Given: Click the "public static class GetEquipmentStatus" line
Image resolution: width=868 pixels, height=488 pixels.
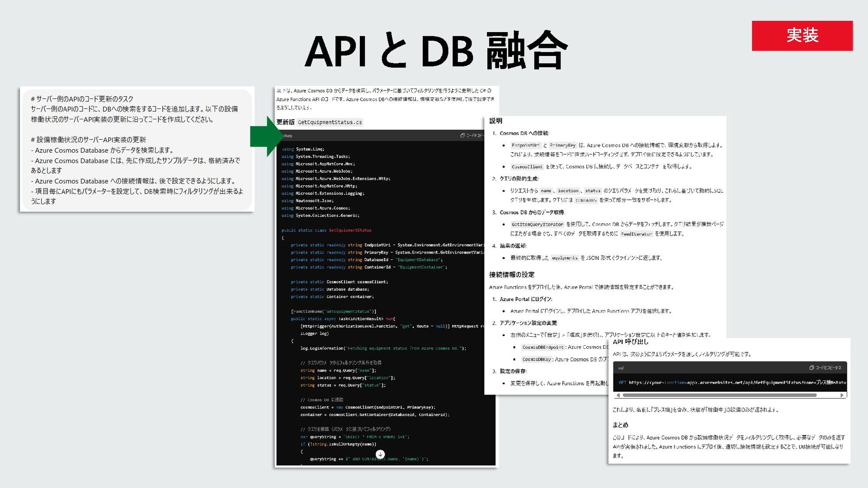Looking at the screenshot, I should [x=326, y=230].
